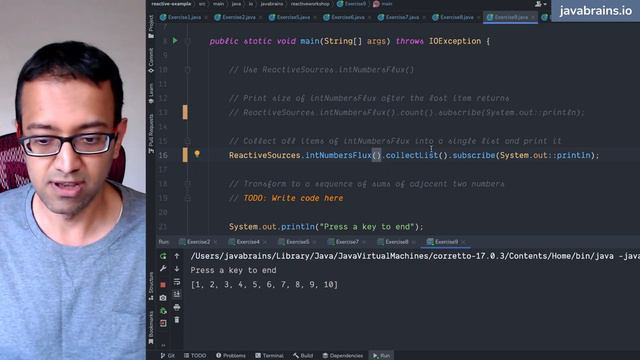
Task: Open TODO tool window
Action: point(195,356)
